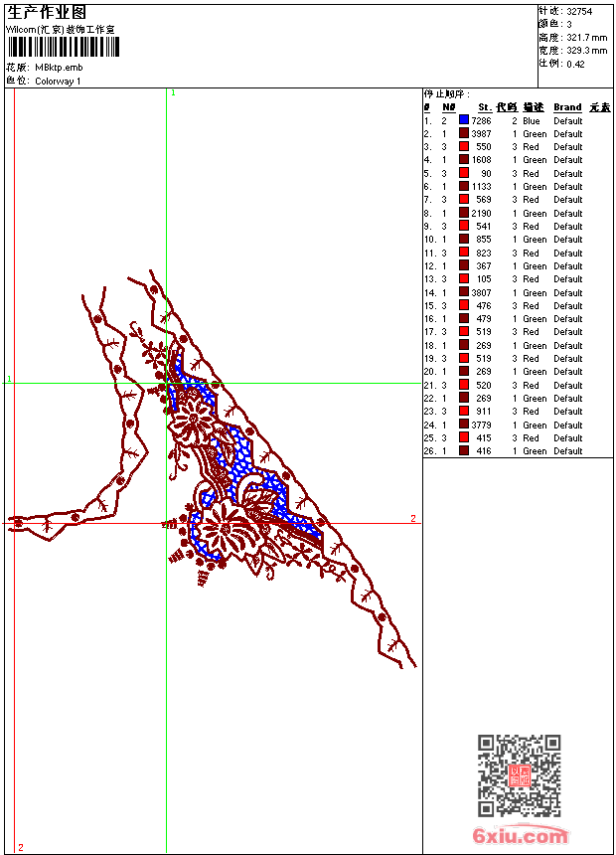Open the 6xiu.com watermark link
The width and height of the screenshot is (616, 855).
pos(520,836)
